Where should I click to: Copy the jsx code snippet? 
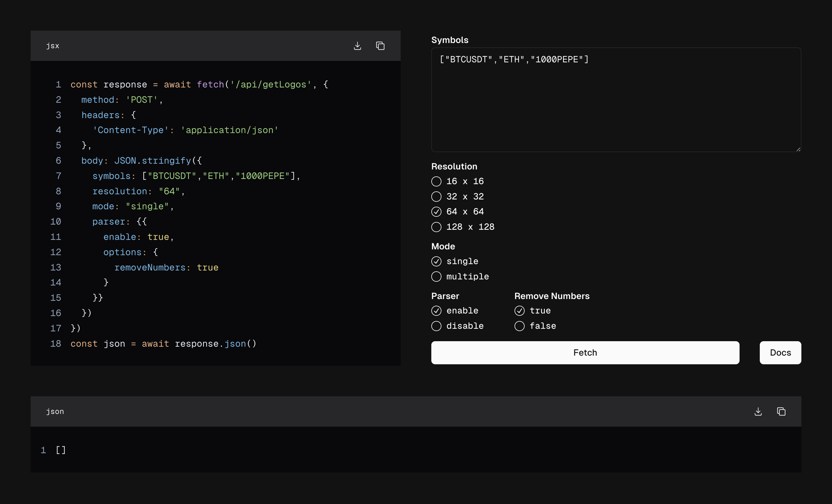(380, 46)
